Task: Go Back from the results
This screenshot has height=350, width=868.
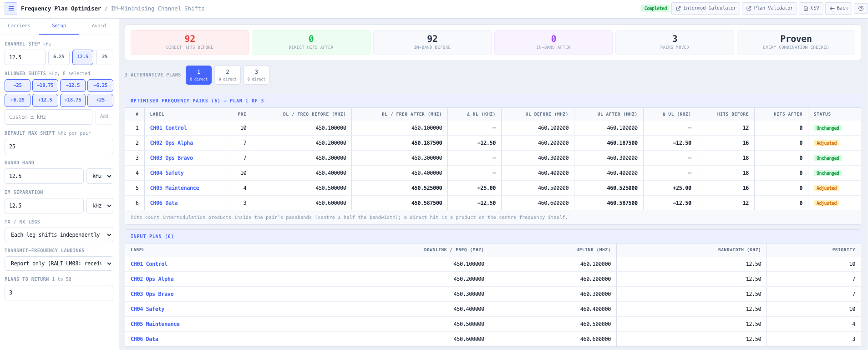Action: pos(838,8)
